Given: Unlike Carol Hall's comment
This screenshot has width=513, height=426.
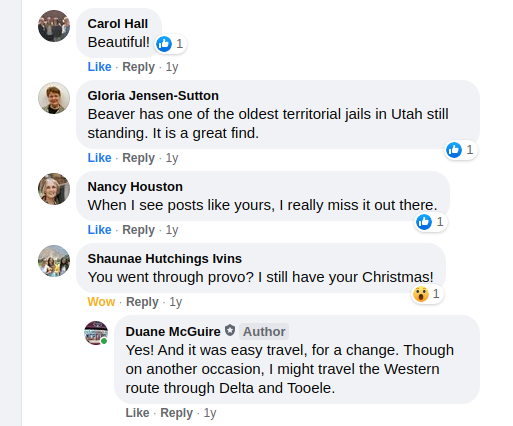Looking at the screenshot, I should [99, 67].
